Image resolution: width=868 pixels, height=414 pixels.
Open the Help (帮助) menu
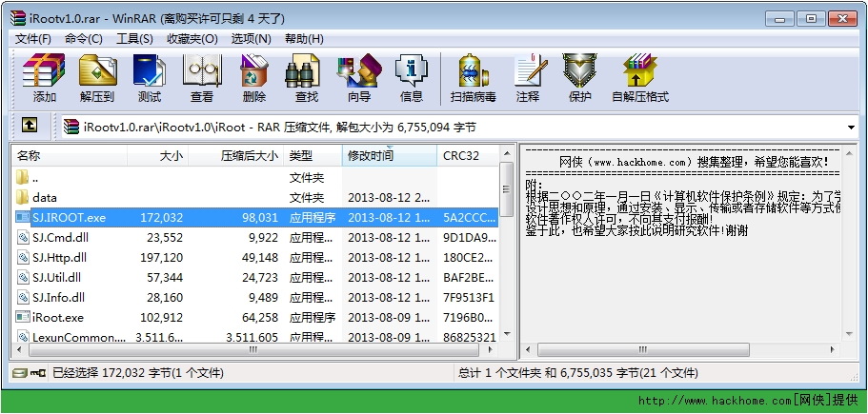click(304, 39)
